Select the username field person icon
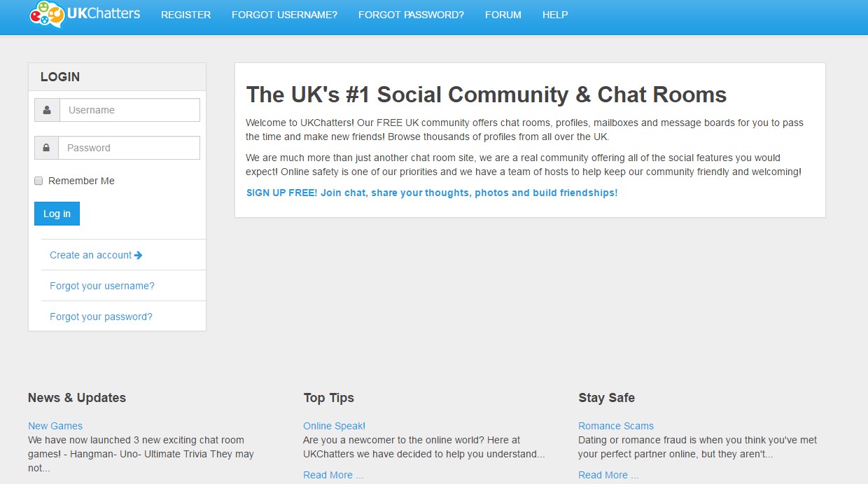Screen dimensions: 868x484 [46, 109]
